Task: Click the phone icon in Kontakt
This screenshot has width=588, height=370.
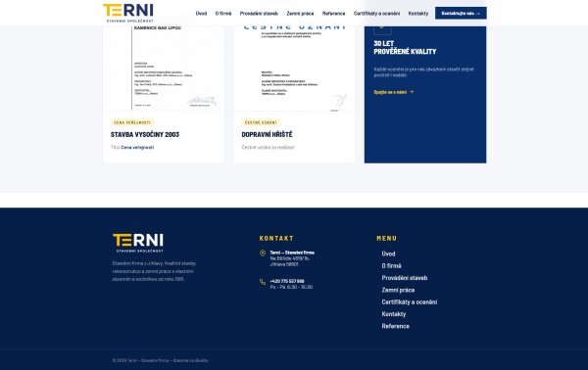Action: coord(263,282)
